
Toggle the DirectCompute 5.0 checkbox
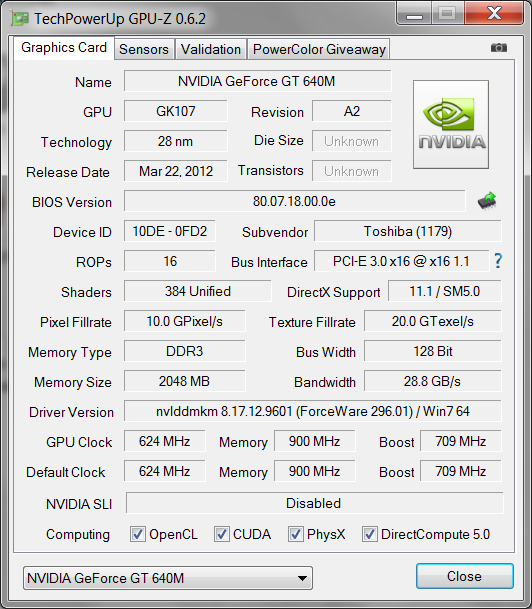369,534
